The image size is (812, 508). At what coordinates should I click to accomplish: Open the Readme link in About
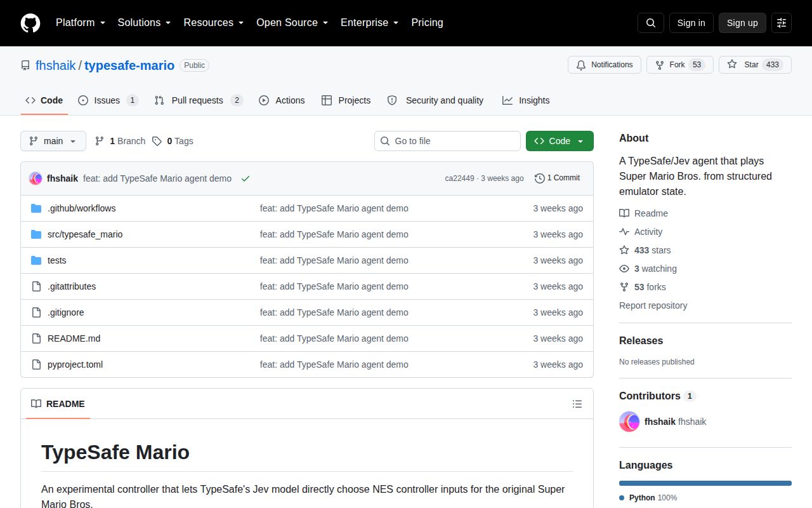point(643,213)
